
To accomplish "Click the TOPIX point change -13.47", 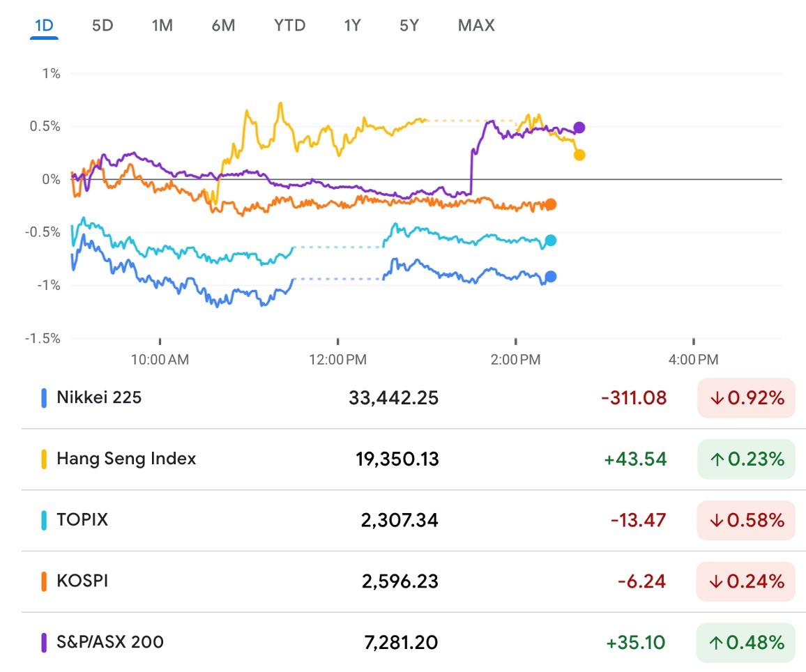I will coord(639,521).
